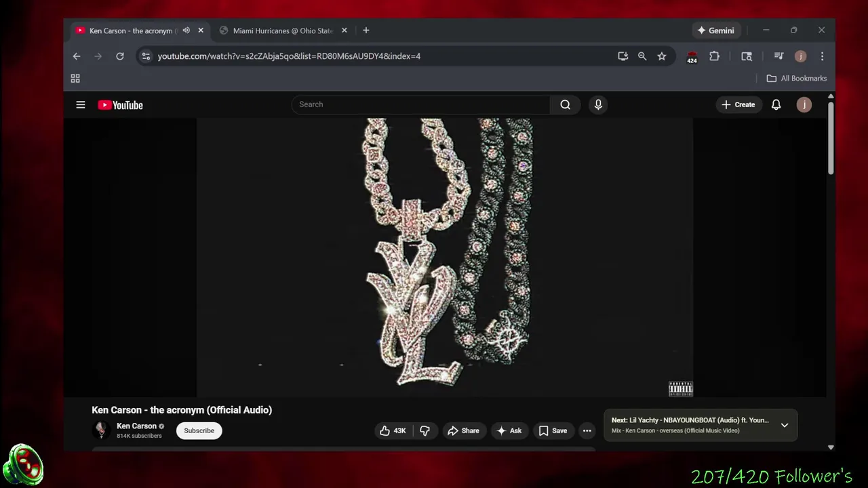868x488 pixels.
Task: Click the page vertical scrollbar thumb
Action: tap(831, 139)
